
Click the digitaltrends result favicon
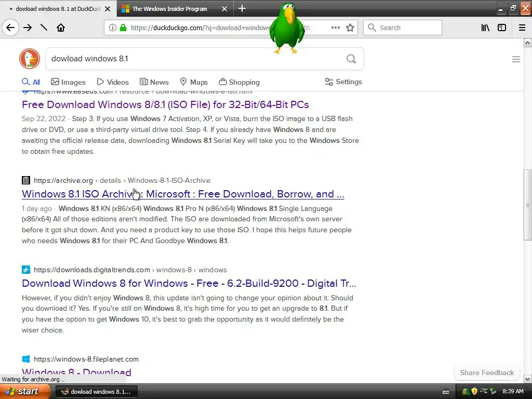point(26,270)
